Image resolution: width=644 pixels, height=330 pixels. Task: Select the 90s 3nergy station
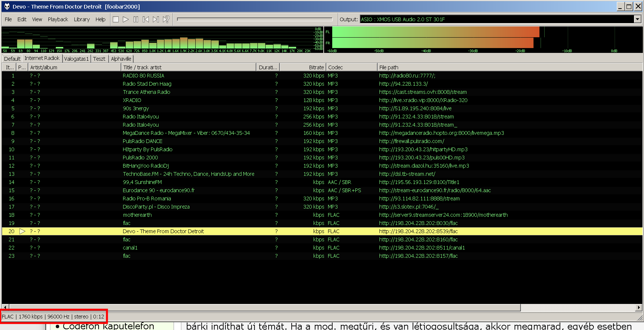click(322, 108)
